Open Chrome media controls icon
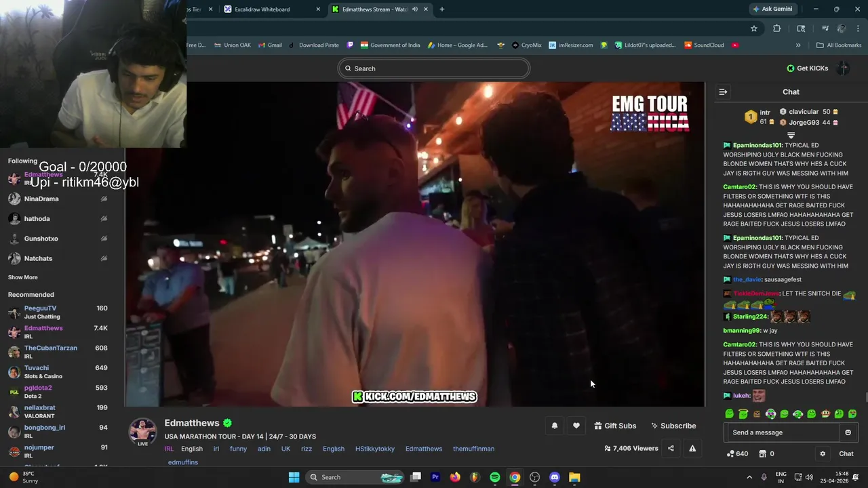 coord(825,28)
